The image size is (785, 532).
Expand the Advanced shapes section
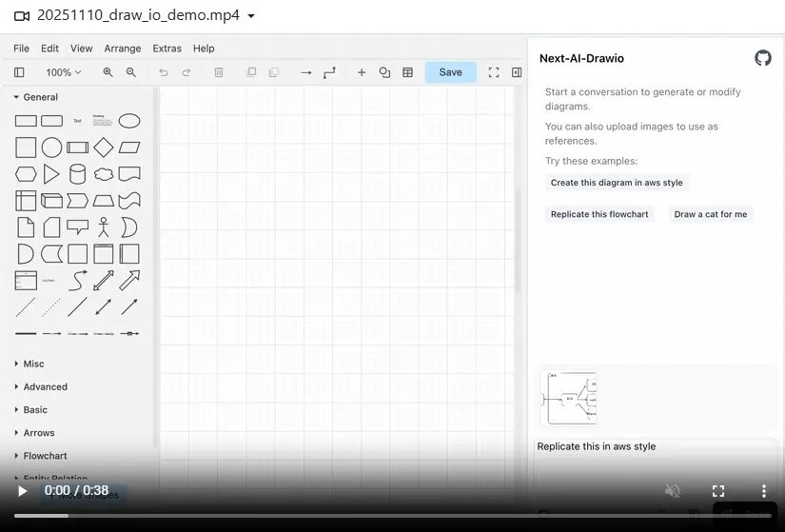pos(41,386)
